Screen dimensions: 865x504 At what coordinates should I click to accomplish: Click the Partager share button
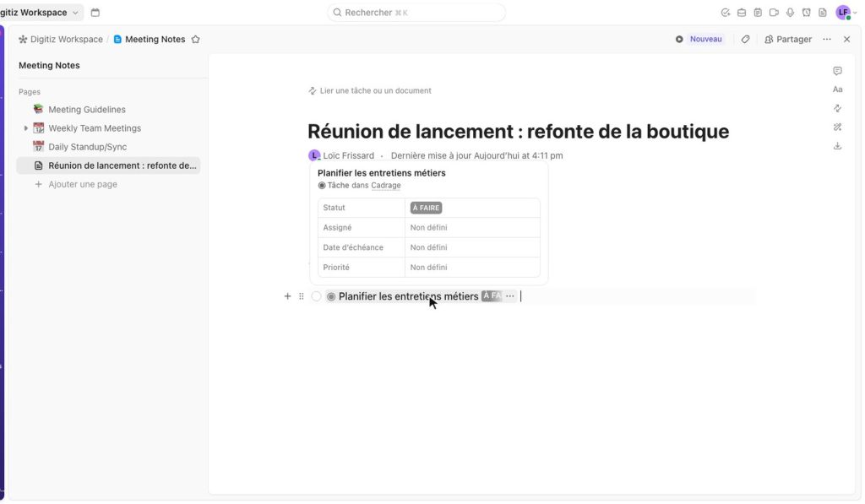788,39
